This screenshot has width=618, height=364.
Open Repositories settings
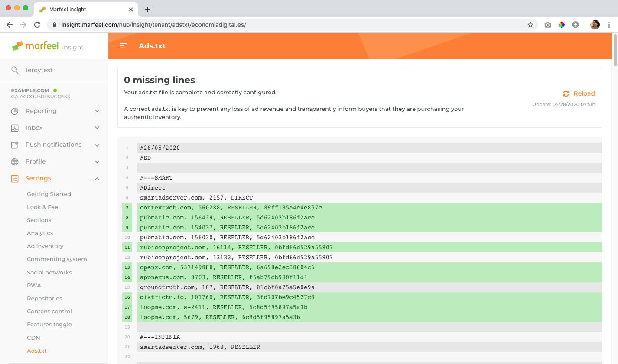(45, 299)
